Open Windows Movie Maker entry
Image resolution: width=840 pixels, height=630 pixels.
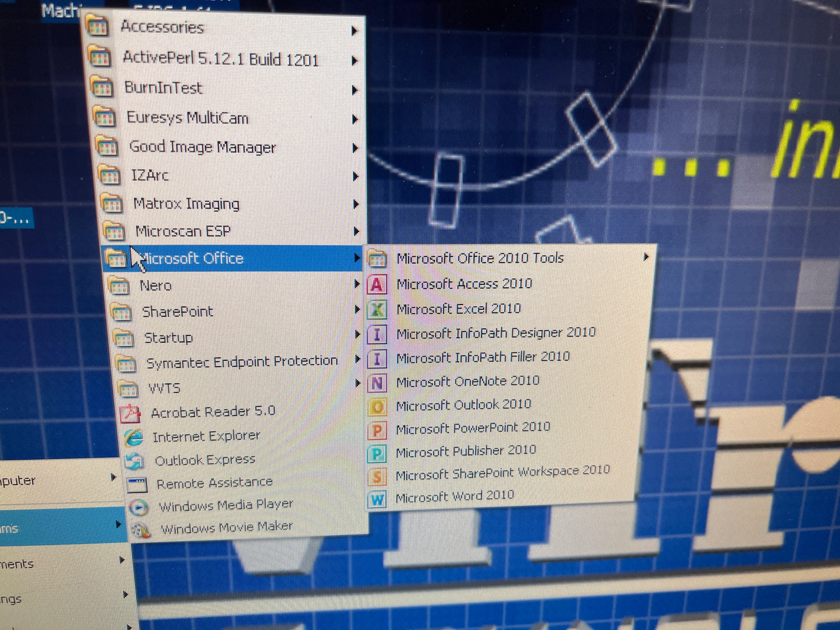[x=226, y=528]
